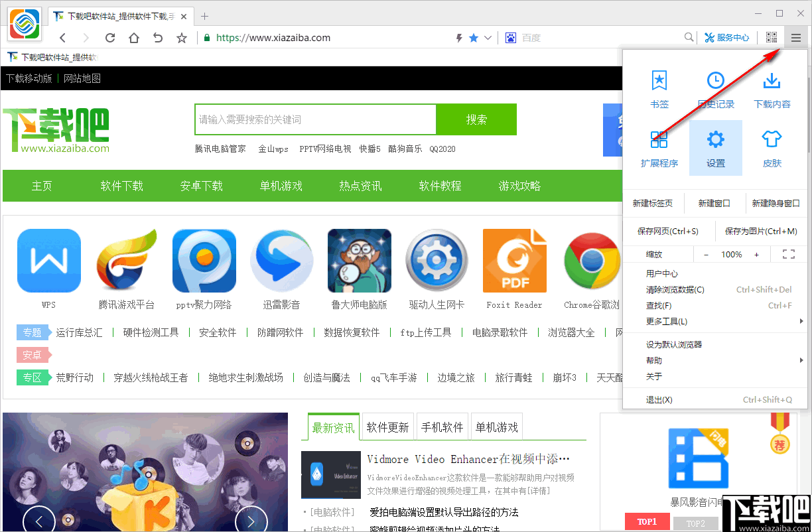Open 扩展程序 (Extensions) from the menu panel
The image size is (812, 532).
pyautogui.click(x=659, y=147)
